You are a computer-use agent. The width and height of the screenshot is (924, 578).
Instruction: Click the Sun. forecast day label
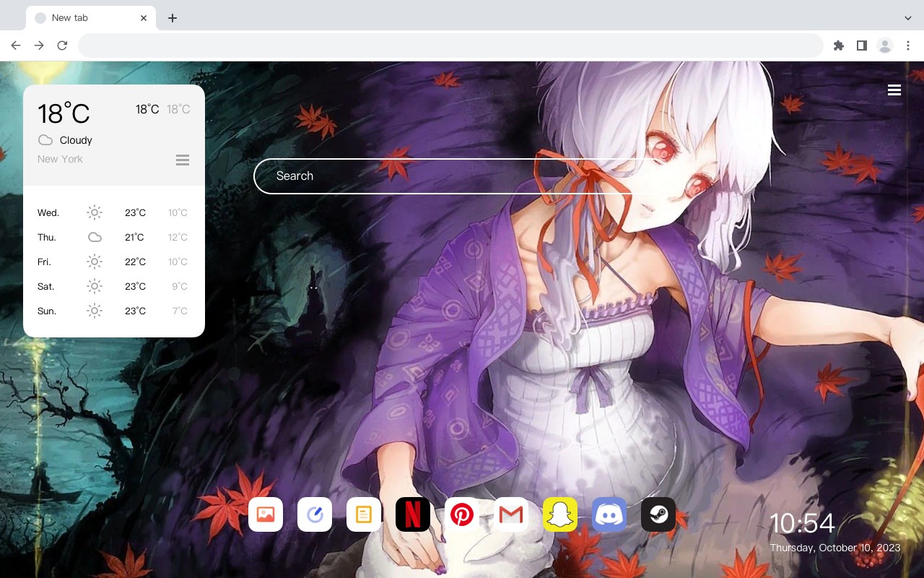click(x=47, y=311)
